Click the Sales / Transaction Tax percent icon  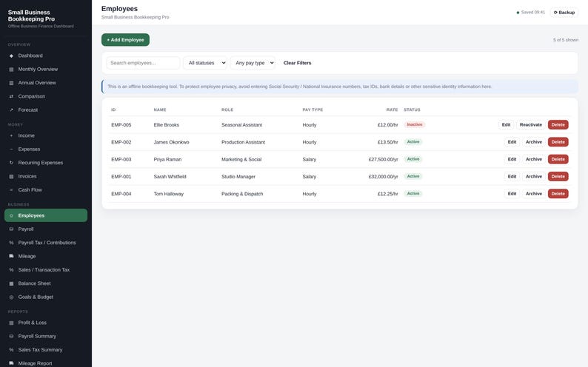click(11, 269)
